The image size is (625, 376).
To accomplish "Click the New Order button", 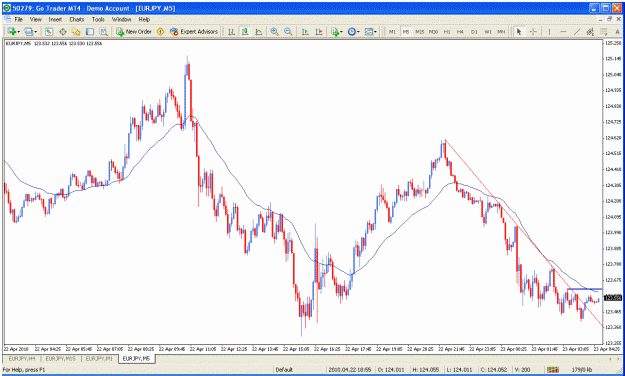I will click(134, 31).
